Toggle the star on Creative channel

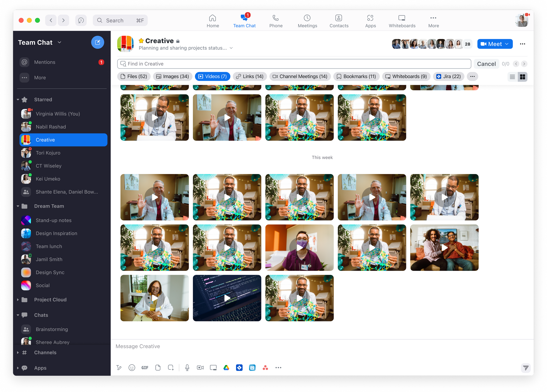tap(141, 41)
